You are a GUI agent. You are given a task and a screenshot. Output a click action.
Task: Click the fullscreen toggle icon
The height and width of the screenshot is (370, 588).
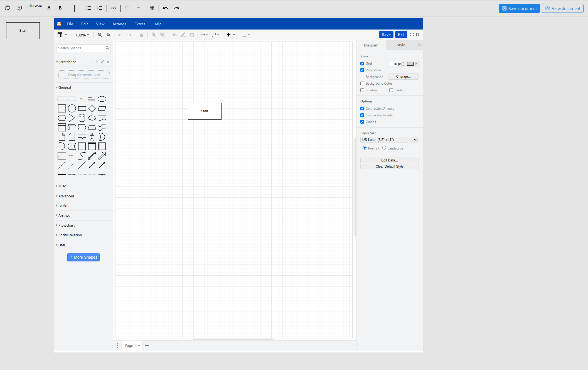[412, 35]
